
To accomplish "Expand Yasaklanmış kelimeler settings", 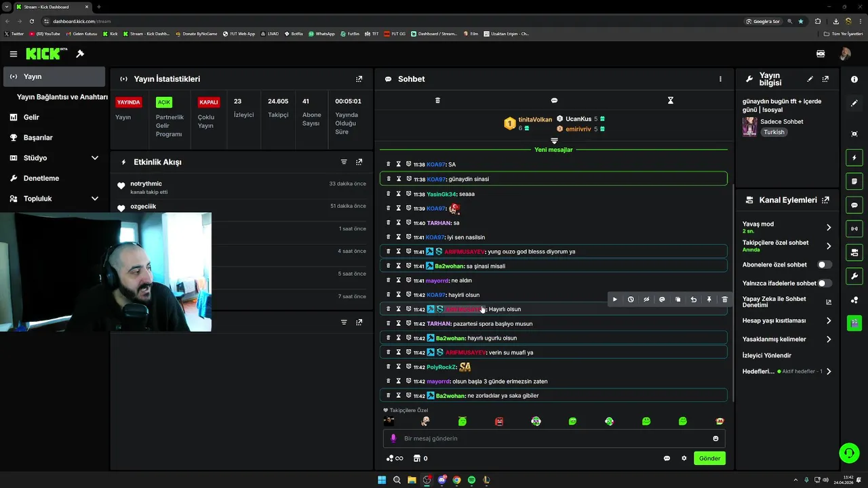I will 828,339.
